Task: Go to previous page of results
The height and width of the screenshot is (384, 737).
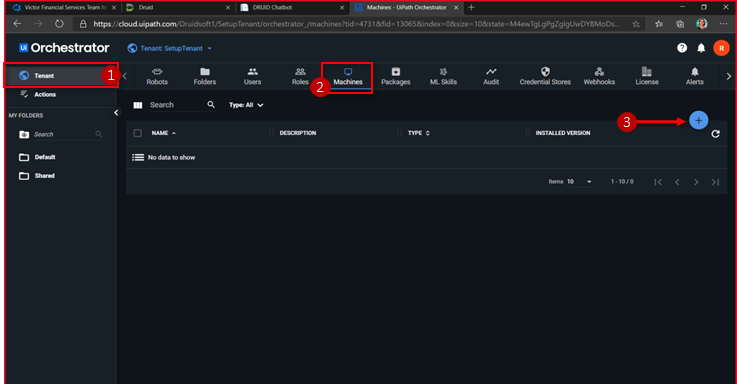Action: [x=677, y=182]
